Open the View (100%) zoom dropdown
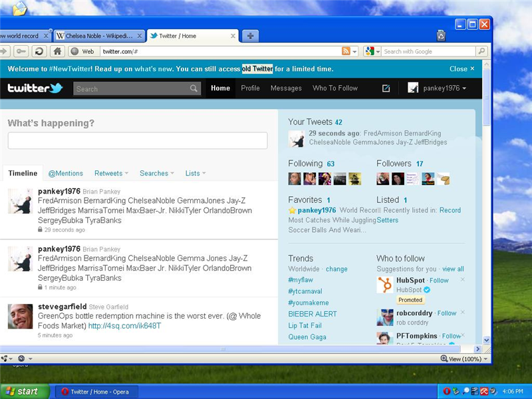Image resolution: width=532 pixels, height=399 pixels. click(x=464, y=359)
